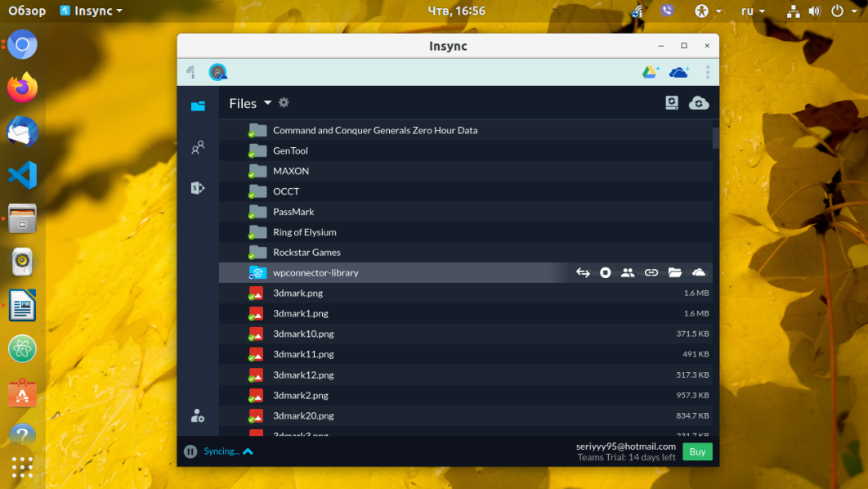Open the SharePoint sidebar section

tap(198, 188)
